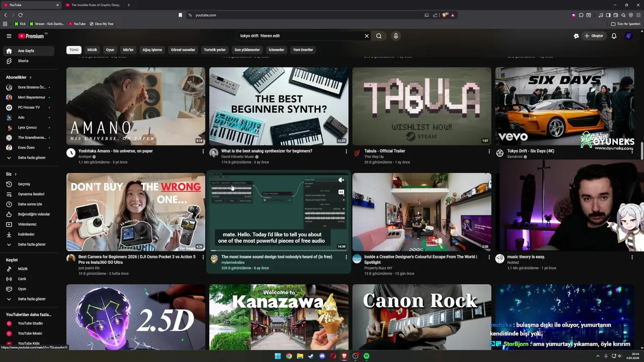Select the Müzik filter chip

pos(92,50)
